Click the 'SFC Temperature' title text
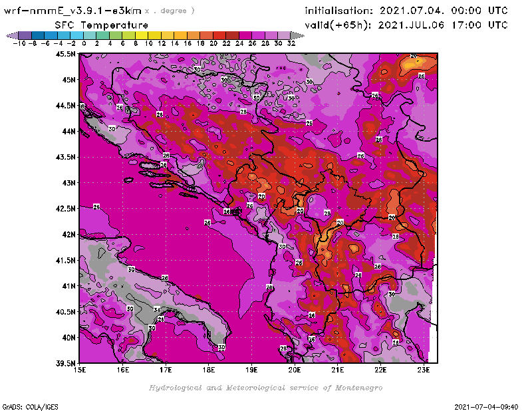532x411 pixels. point(102,25)
